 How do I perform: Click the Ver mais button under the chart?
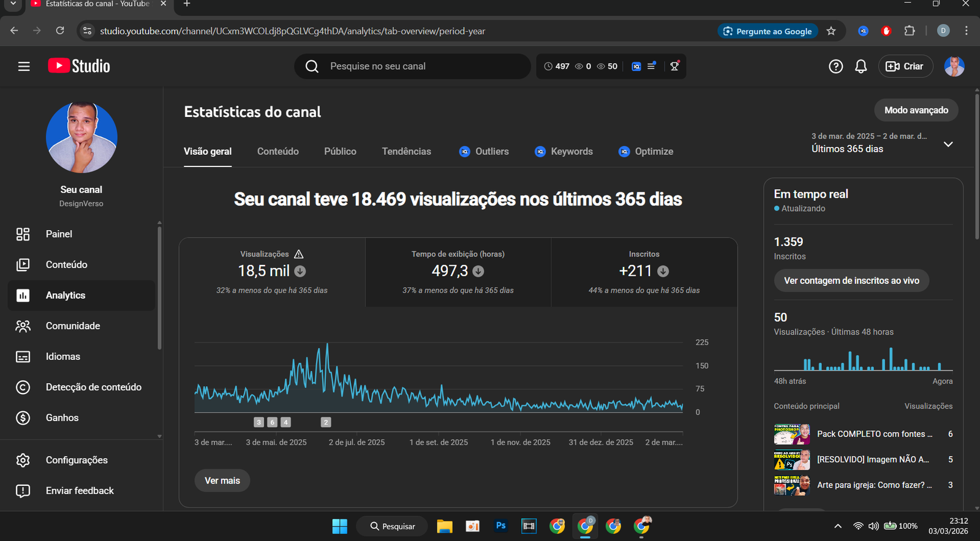pyautogui.click(x=222, y=480)
